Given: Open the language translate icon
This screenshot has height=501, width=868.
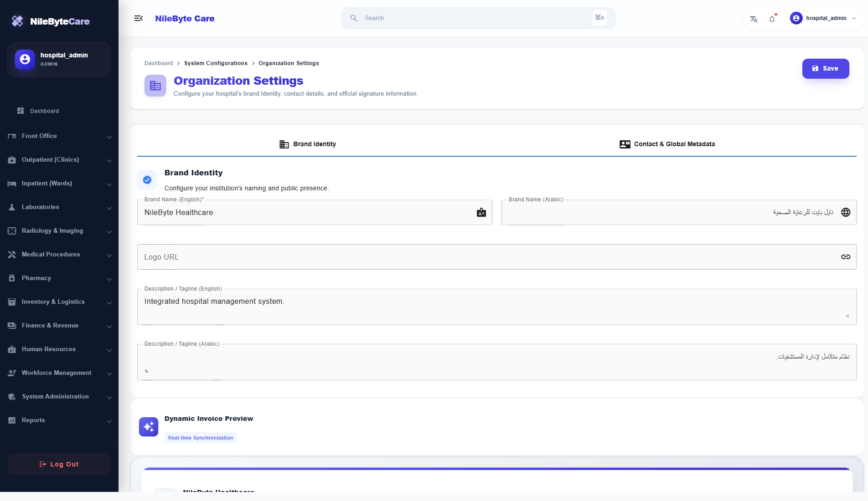Looking at the screenshot, I should click(x=754, y=19).
